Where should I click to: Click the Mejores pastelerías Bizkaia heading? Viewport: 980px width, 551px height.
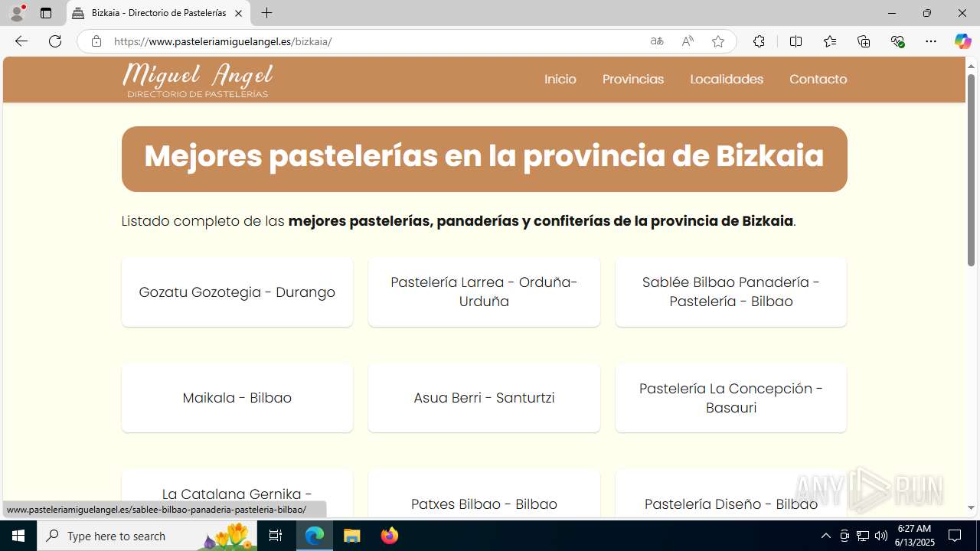[484, 156]
